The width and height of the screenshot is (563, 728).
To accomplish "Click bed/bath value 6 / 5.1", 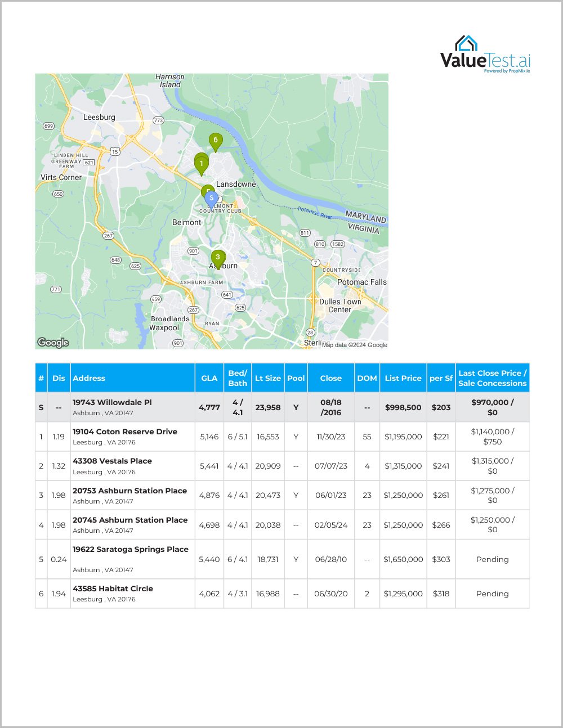I will 238,437.
